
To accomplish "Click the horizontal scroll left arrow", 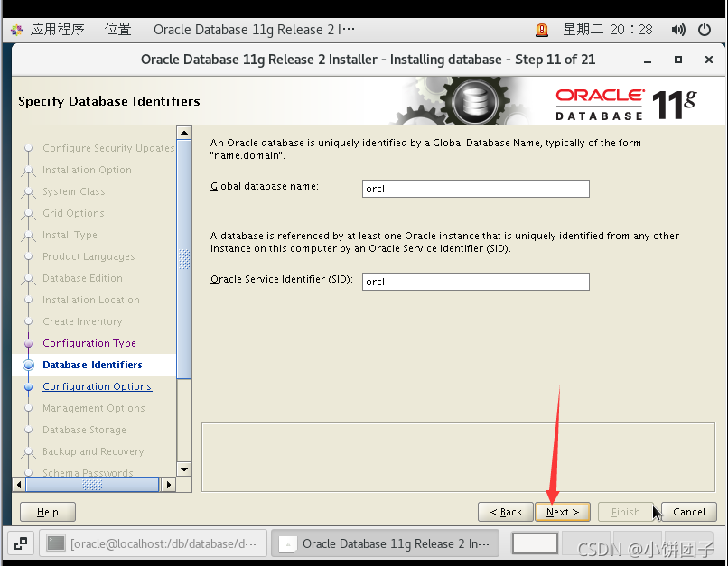I will [x=19, y=485].
